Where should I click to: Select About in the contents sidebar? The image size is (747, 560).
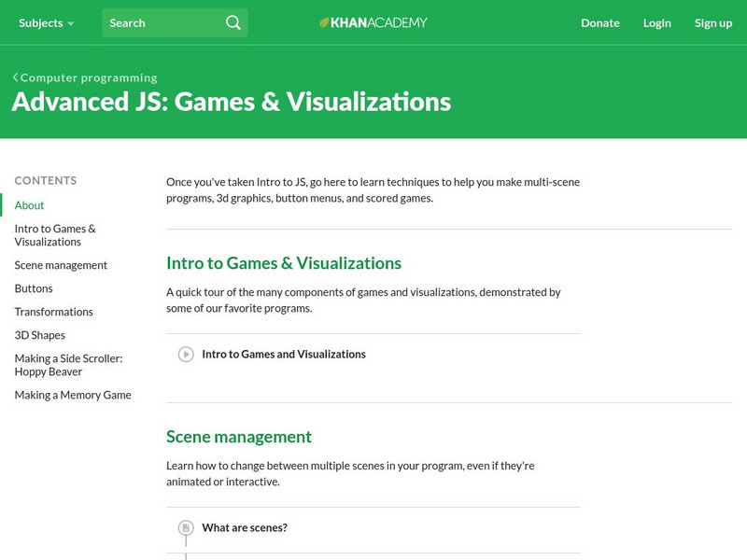[x=30, y=205]
